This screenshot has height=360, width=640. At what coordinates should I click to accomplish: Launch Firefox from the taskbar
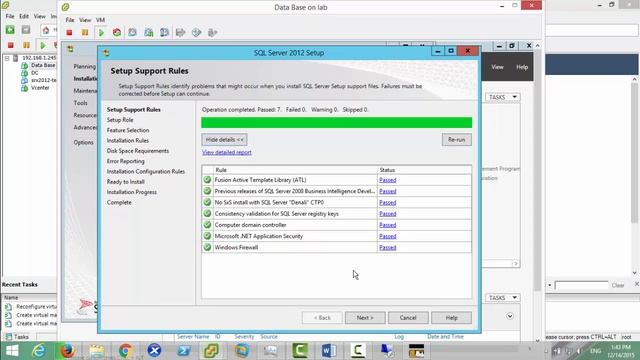point(68,351)
